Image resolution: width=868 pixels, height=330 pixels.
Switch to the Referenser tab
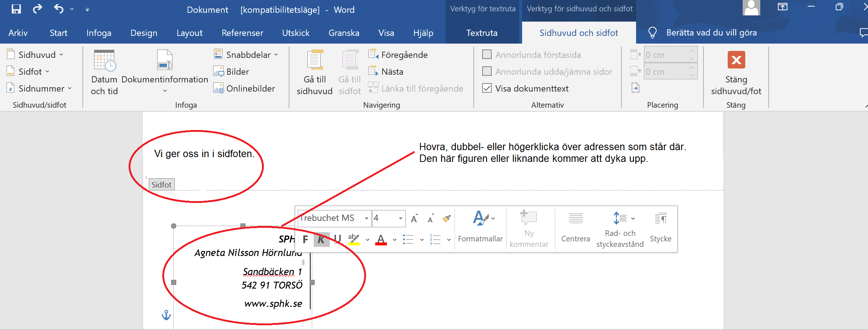pyautogui.click(x=242, y=33)
